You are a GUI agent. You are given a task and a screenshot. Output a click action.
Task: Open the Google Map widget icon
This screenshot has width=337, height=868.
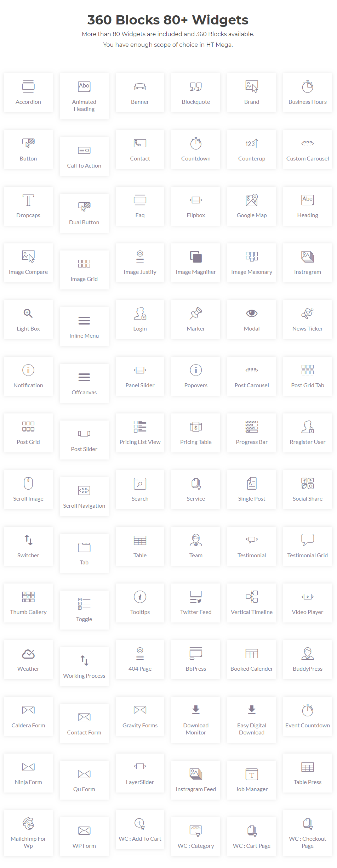(252, 200)
